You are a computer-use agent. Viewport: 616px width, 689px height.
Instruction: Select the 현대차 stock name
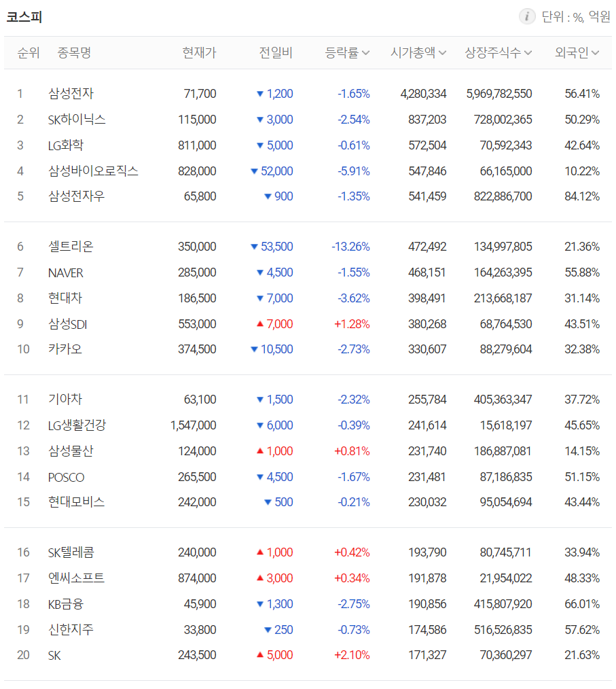point(65,298)
